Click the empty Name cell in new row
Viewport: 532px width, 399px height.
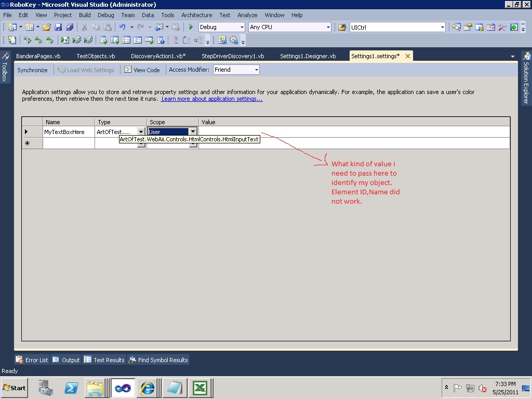(x=69, y=143)
